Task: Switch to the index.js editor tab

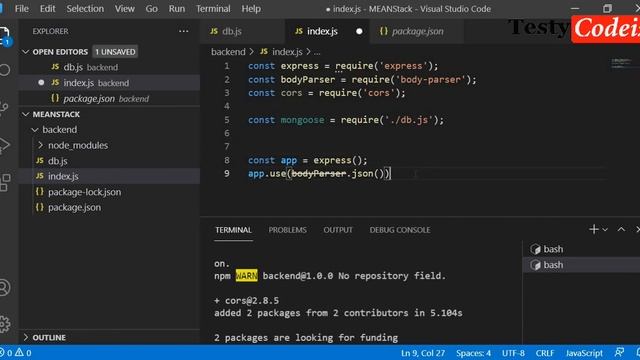Action: pos(327,31)
